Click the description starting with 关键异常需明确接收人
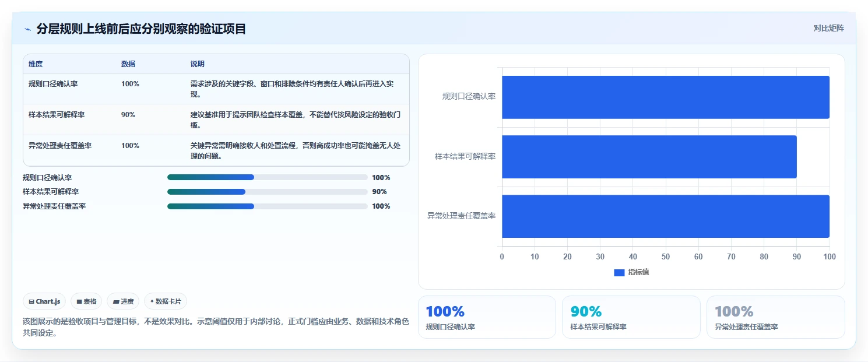868x362 pixels. (296, 151)
